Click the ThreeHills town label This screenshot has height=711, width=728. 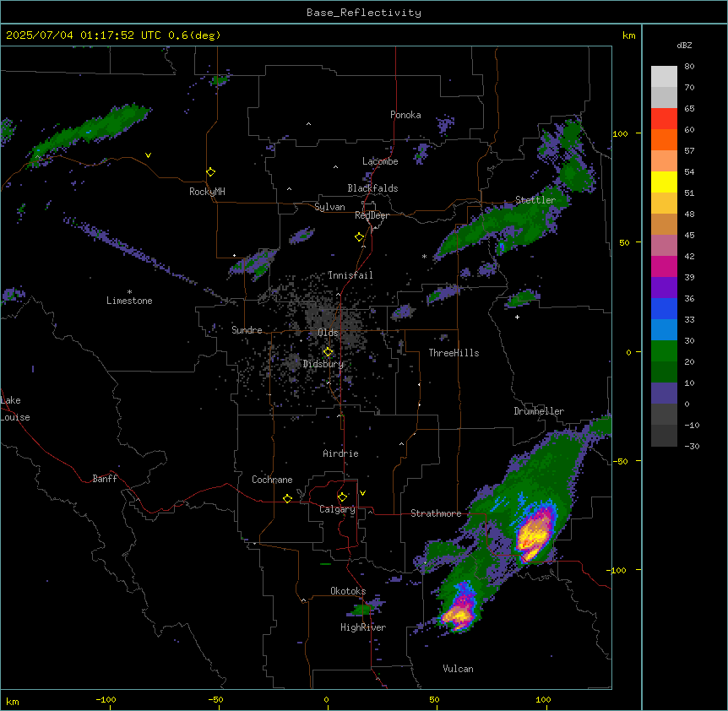pos(454,353)
